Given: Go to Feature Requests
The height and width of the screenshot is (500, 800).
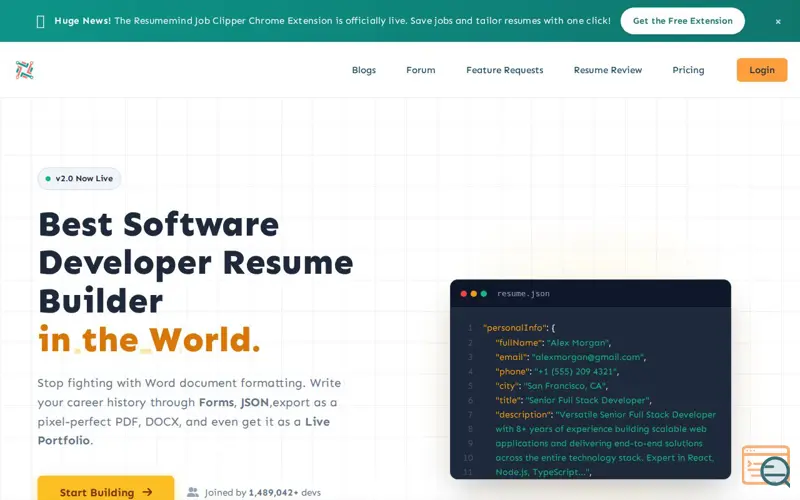Looking at the screenshot, I should (504, 70).
